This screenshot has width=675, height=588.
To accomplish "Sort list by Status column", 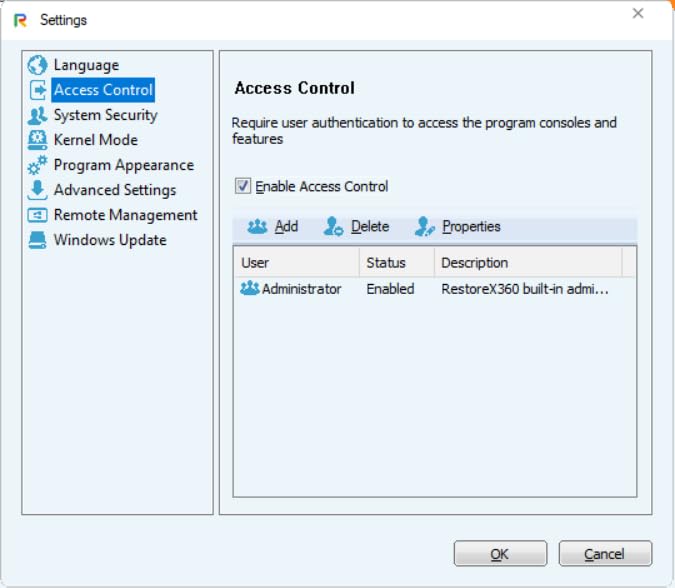I will (396, 263).
